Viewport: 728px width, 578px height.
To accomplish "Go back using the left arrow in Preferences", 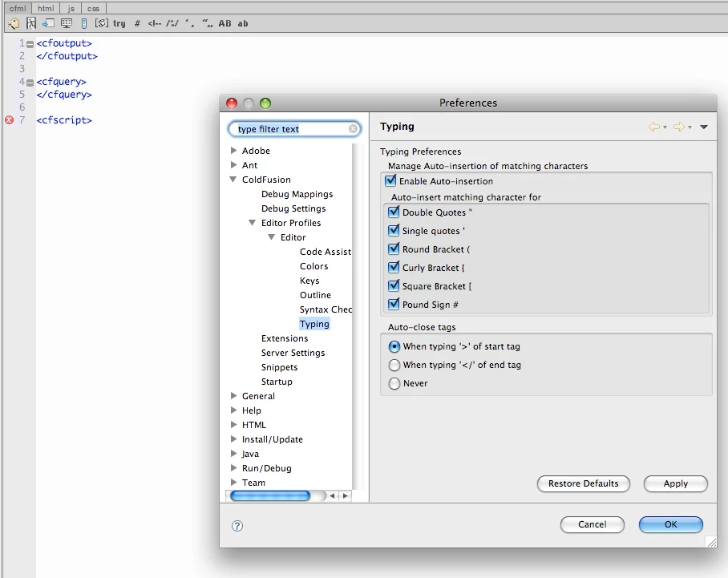I will pyautogui.click(x=654, y=127).
